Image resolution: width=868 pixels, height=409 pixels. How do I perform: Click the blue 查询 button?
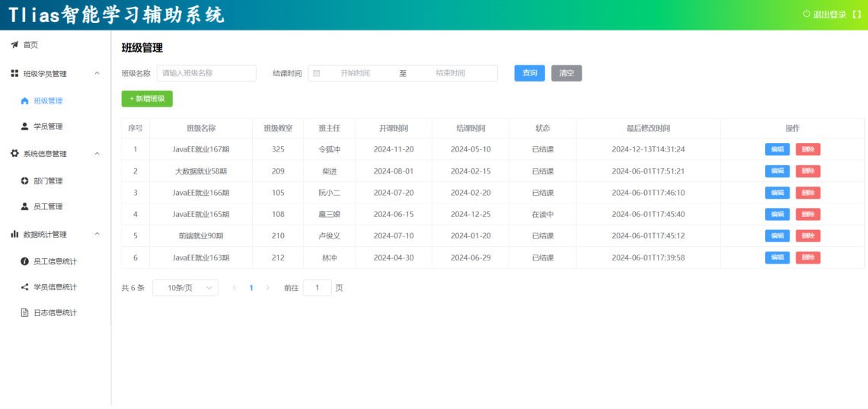pyautogui.click(x=529, y=73)
